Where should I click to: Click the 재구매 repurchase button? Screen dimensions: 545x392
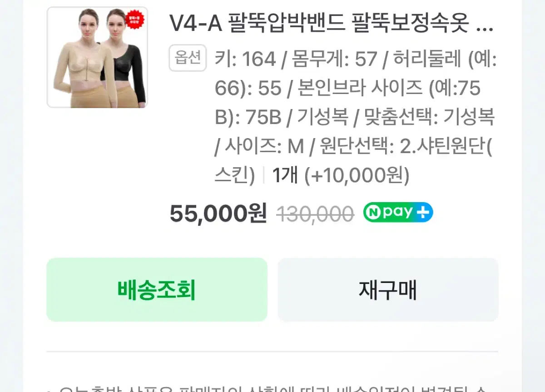pos(388,290)
